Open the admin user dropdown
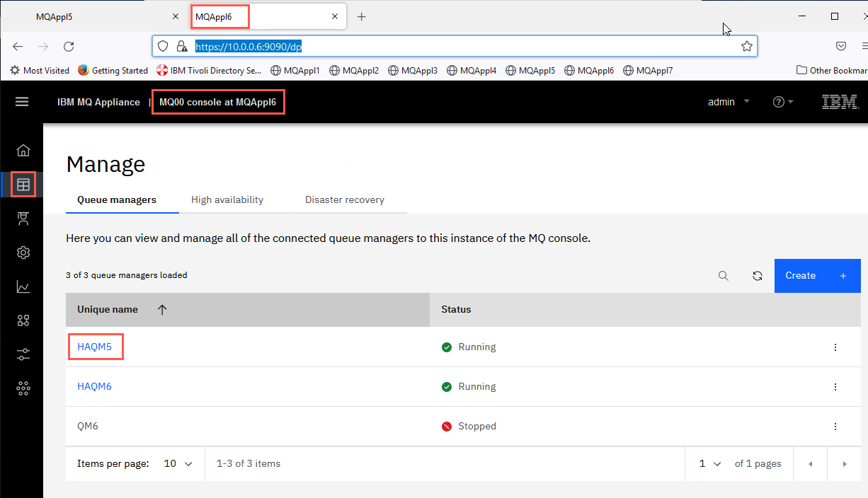Image resolution: width=868 pixels, height=498 pixels. 729,102
